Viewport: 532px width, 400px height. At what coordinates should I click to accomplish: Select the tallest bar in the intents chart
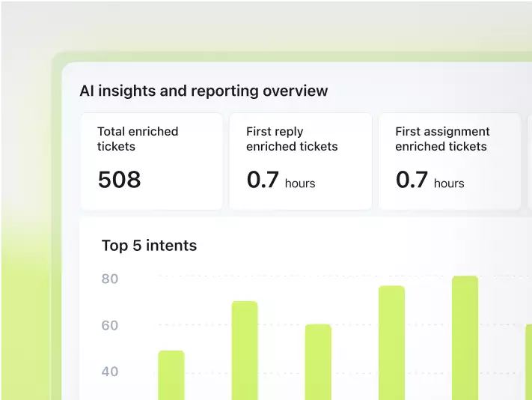465,338
